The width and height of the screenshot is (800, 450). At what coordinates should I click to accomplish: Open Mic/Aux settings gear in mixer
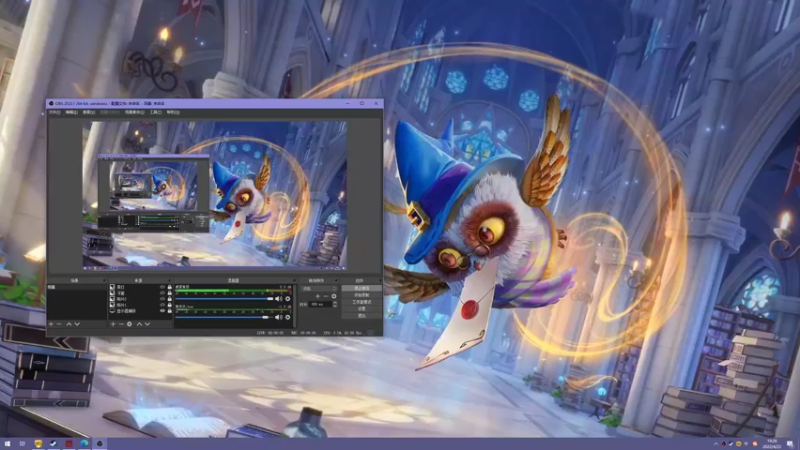288,317
